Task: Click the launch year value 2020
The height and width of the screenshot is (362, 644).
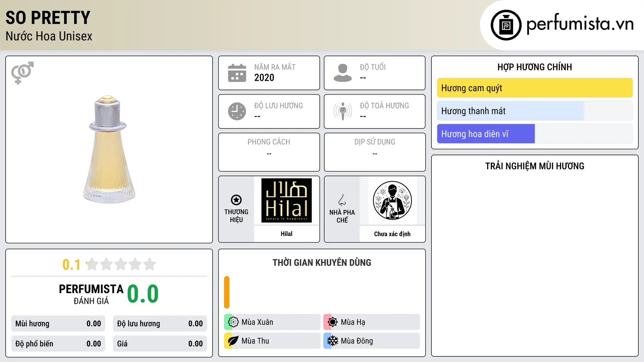Action: click(x=264, y=78)
